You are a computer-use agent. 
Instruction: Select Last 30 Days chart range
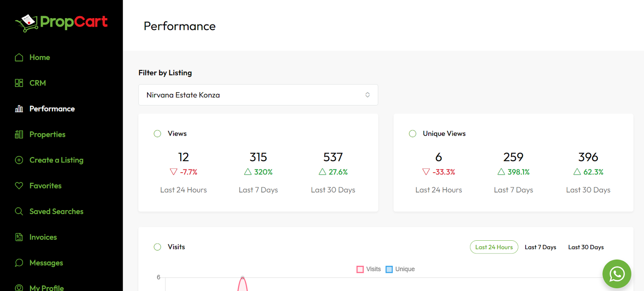pos(586,247)
